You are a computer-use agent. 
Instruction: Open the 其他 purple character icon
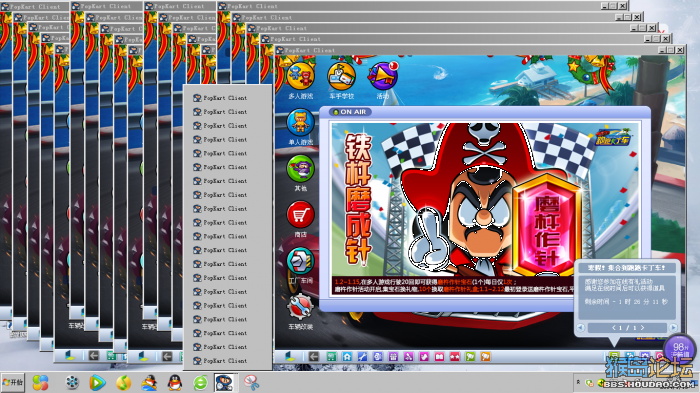300,169
